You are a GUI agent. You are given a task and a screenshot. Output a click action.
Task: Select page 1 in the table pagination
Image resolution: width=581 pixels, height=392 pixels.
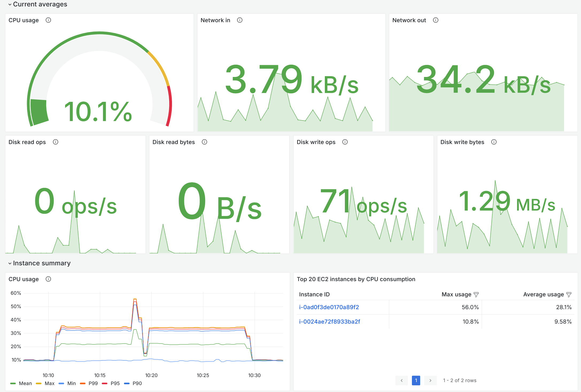click(416, 380)
